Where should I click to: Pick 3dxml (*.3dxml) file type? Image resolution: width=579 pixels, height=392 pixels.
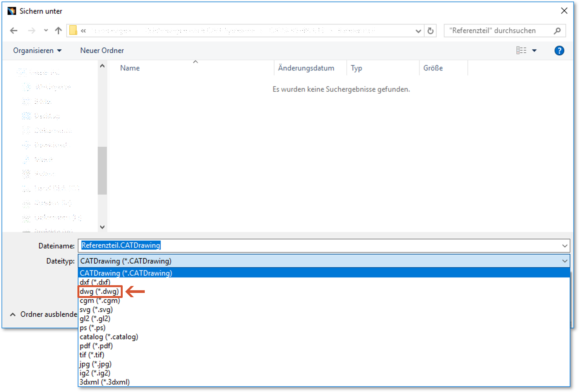(x=104, y=382)
